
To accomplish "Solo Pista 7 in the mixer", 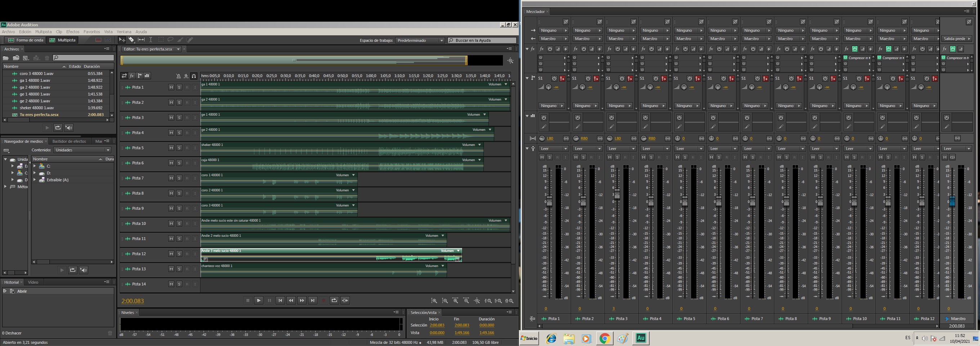I will [x=753, y=157].
